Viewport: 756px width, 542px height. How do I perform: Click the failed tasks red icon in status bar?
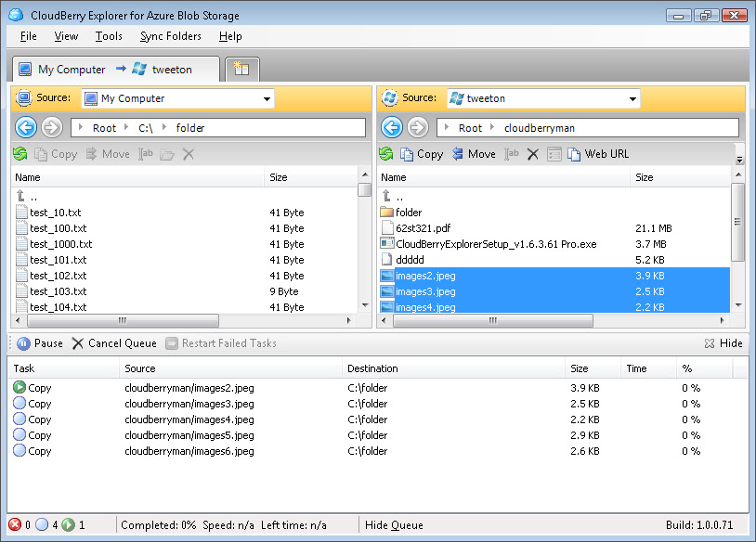tap(15, 524)
